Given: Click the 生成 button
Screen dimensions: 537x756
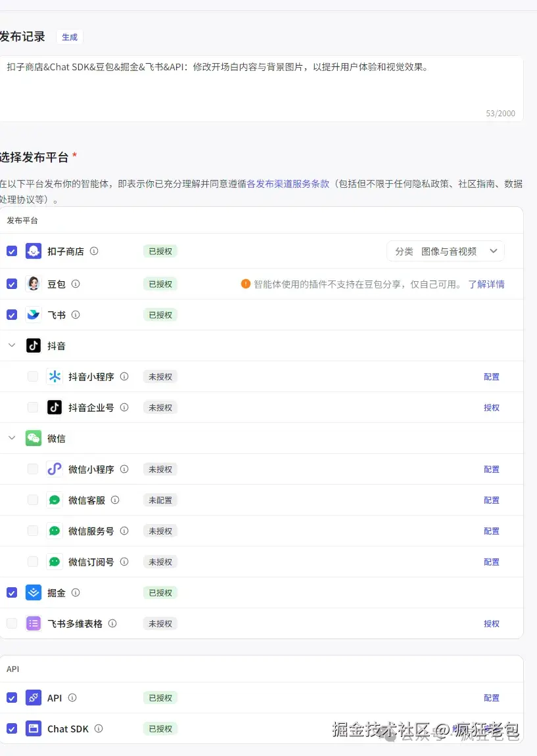Looking at the screenshot, I should pyautogui.click(x=69, y=37).
